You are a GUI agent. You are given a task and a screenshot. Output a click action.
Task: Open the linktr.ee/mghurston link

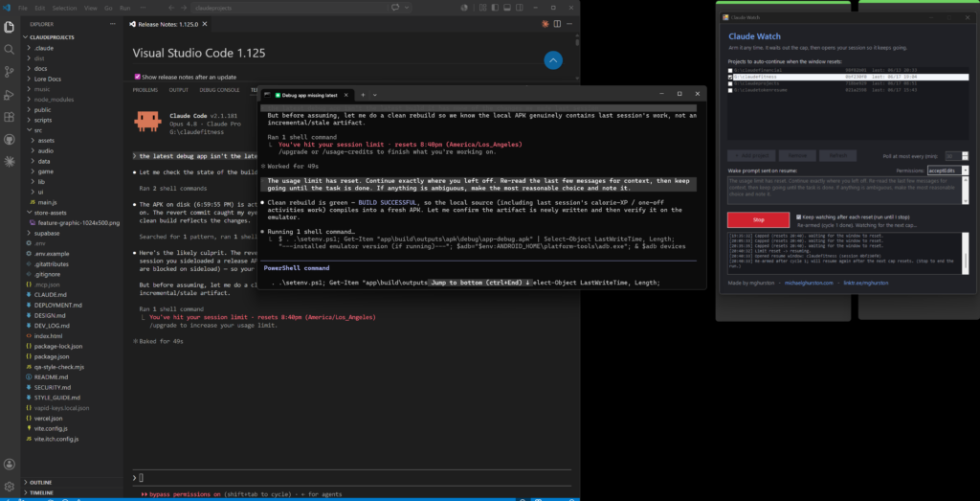click(x=865, y=284)
